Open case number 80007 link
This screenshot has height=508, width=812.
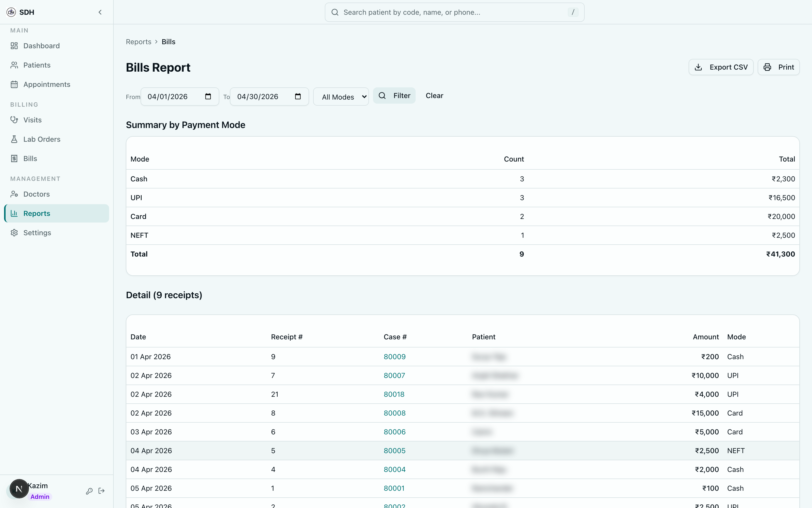[x=394, y=376]
